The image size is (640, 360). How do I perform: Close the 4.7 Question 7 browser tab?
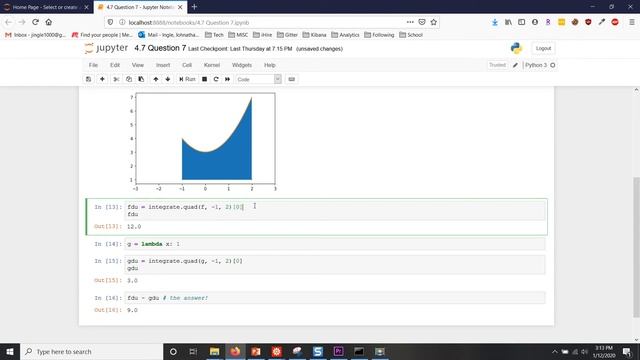pos(180,7)
